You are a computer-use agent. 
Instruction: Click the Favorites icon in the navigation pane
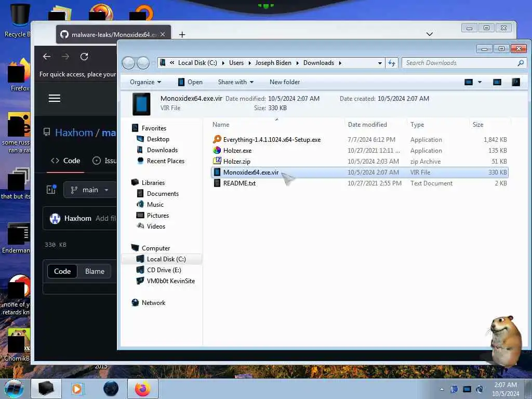pos(135,128)
